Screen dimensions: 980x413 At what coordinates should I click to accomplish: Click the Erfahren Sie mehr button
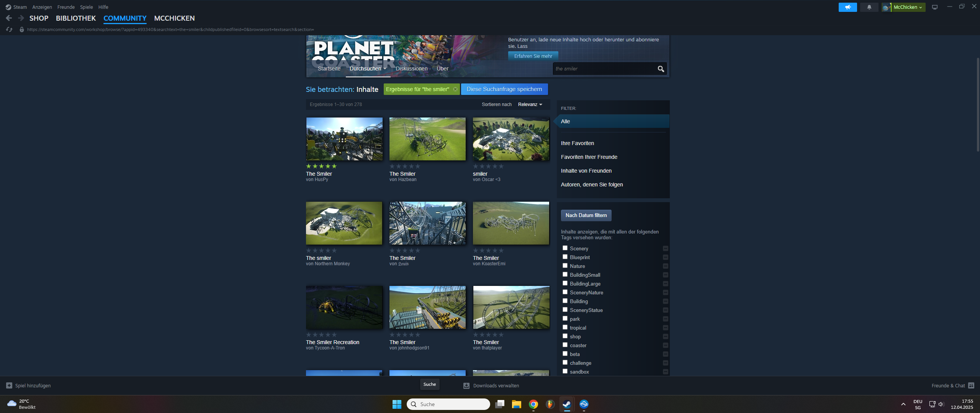533,56
